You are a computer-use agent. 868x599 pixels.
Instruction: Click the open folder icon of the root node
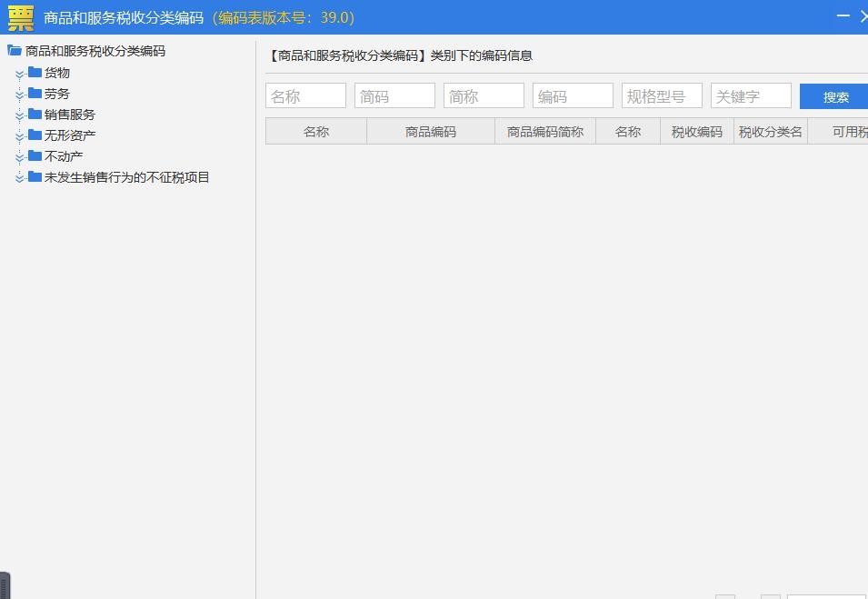pos(15,51)
